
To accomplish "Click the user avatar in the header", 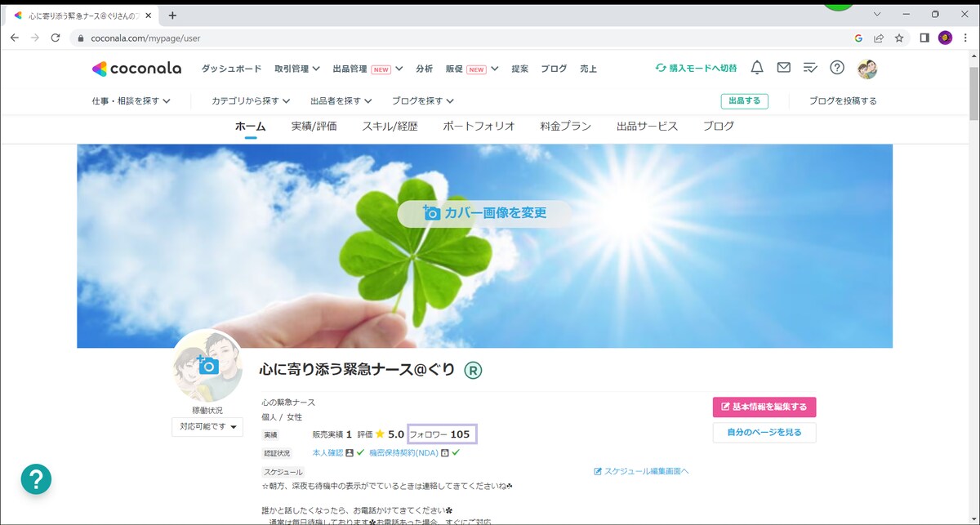I will 867,69.
